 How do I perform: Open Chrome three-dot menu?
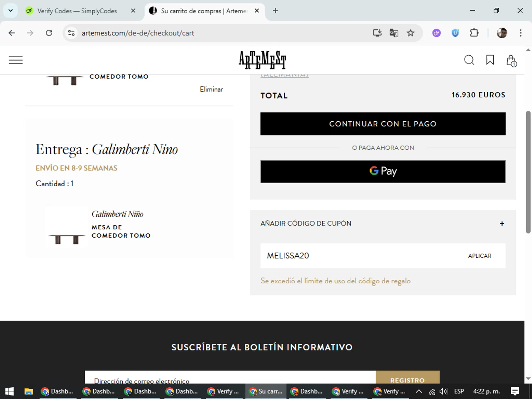521,33
